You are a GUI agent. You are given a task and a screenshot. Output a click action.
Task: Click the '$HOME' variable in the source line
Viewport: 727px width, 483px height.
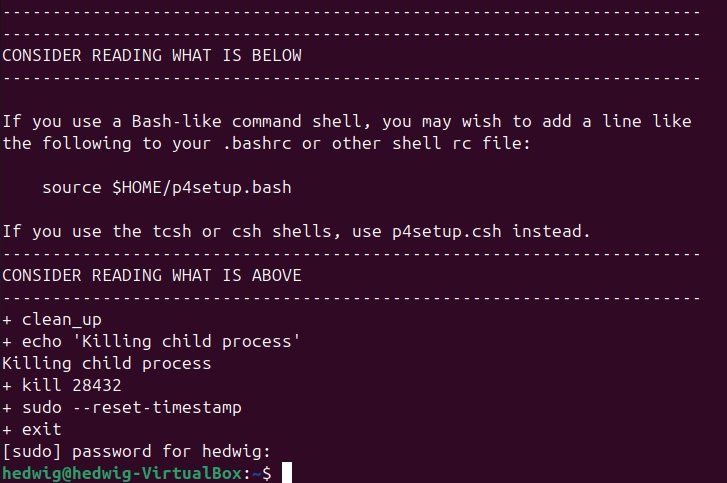pos(137,188)
